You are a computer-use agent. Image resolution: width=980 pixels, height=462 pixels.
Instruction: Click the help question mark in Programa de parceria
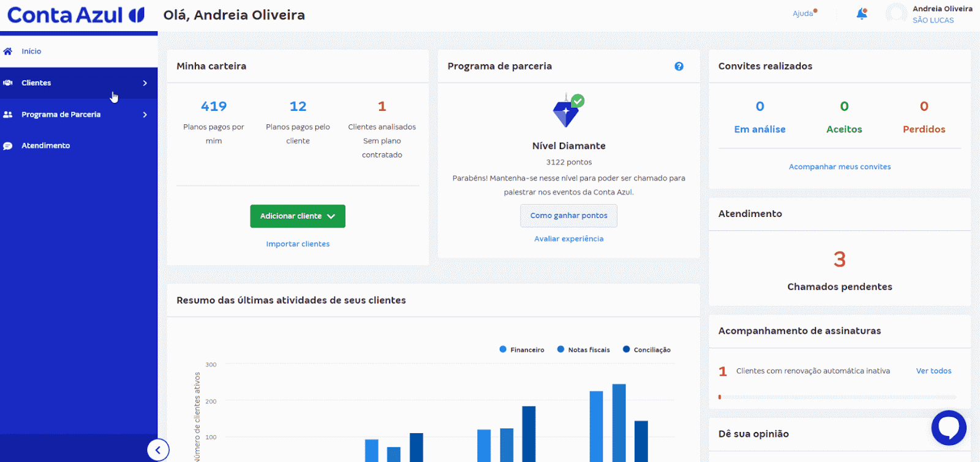679,66
